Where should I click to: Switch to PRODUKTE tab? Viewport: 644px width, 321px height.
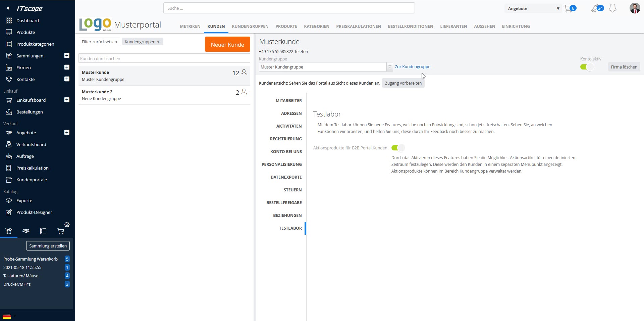pos(286,26)
